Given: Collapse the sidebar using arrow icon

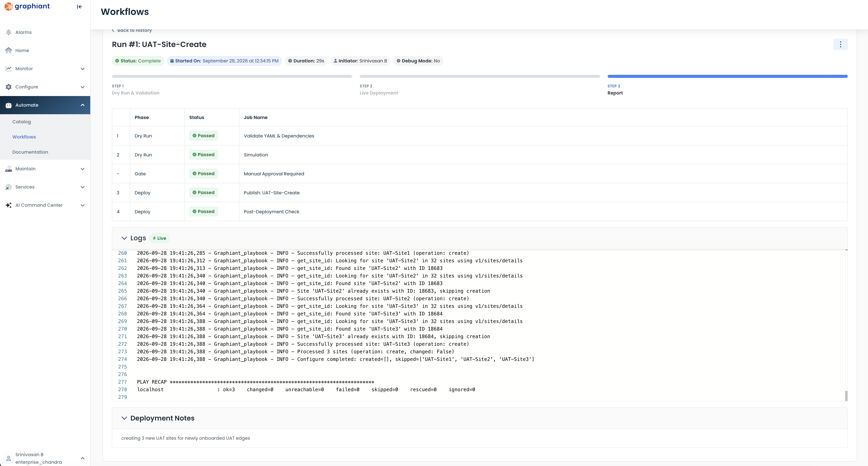Looking at the screenshot, I should coord(80,7).
